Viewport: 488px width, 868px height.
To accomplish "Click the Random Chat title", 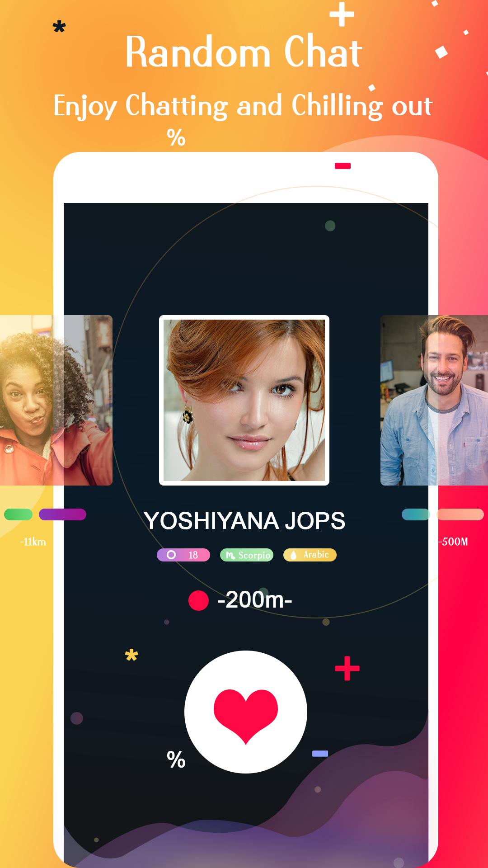I will (244, 52).
